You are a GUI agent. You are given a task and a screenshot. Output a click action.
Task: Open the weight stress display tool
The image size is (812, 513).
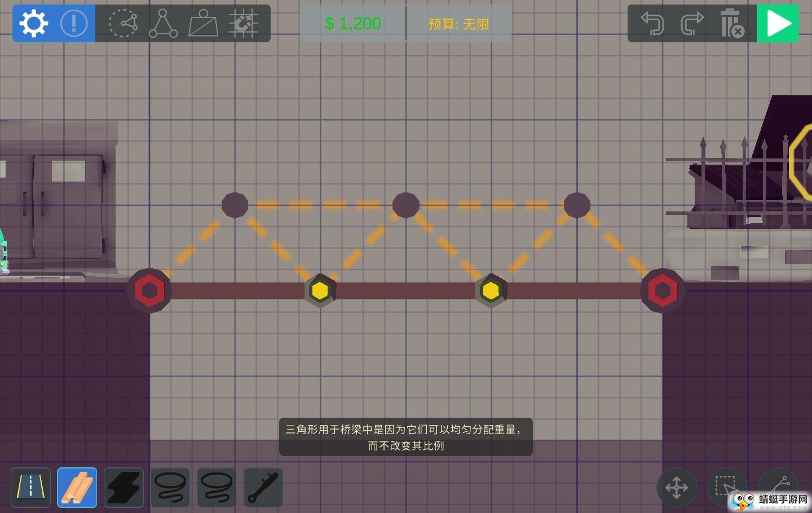pyautogui.click(x=203, y=24)
